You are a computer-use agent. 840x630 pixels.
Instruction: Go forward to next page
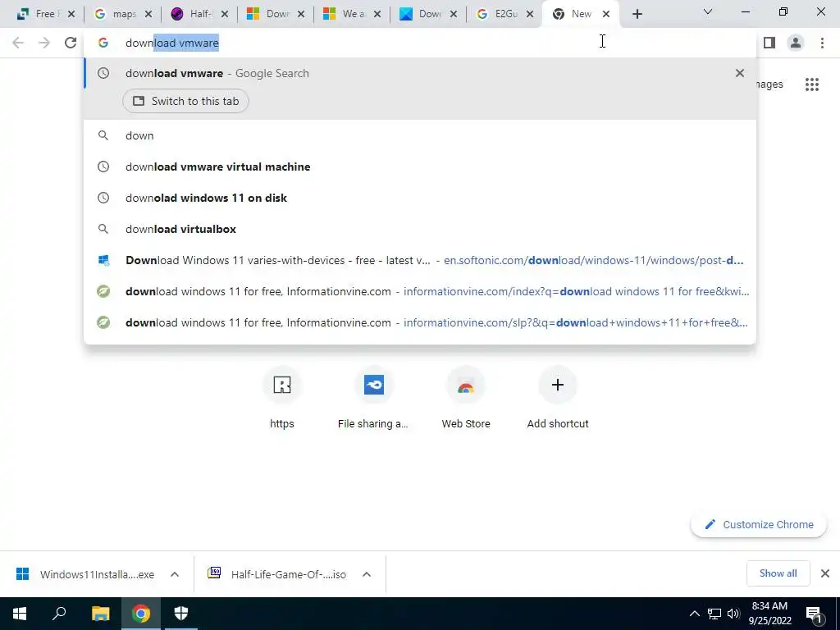pyautogui.click(x=44, y=43)
